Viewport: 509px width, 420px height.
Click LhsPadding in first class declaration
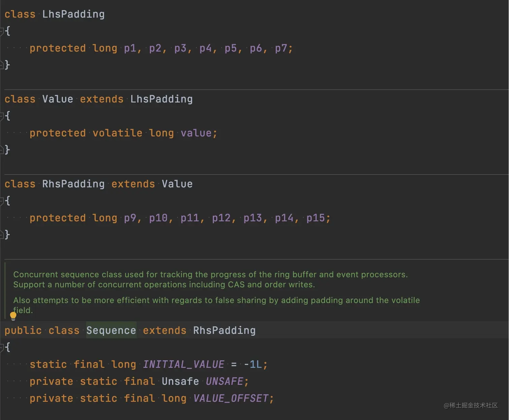point(73,14)
